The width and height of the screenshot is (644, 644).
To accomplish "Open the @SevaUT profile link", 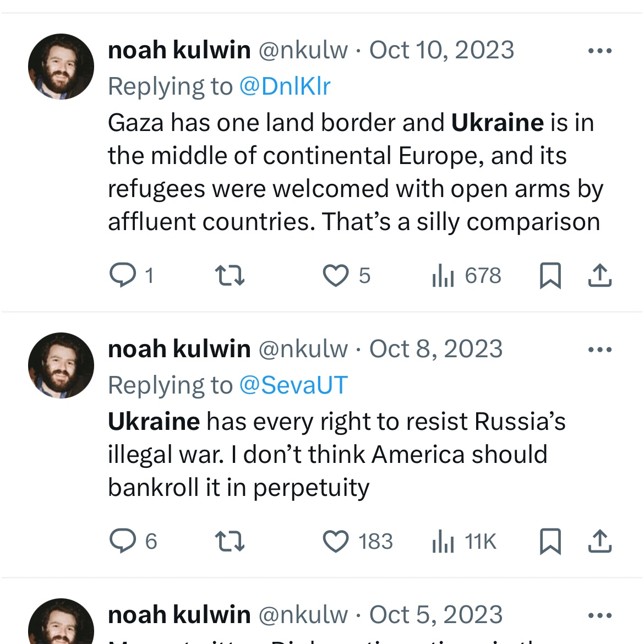I will click(294, 385).
